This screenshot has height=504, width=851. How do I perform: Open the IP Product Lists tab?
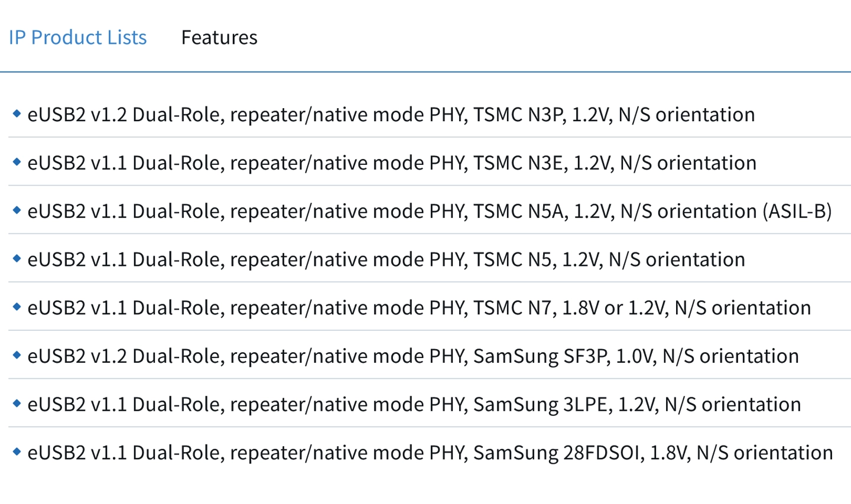coord(77,37)
